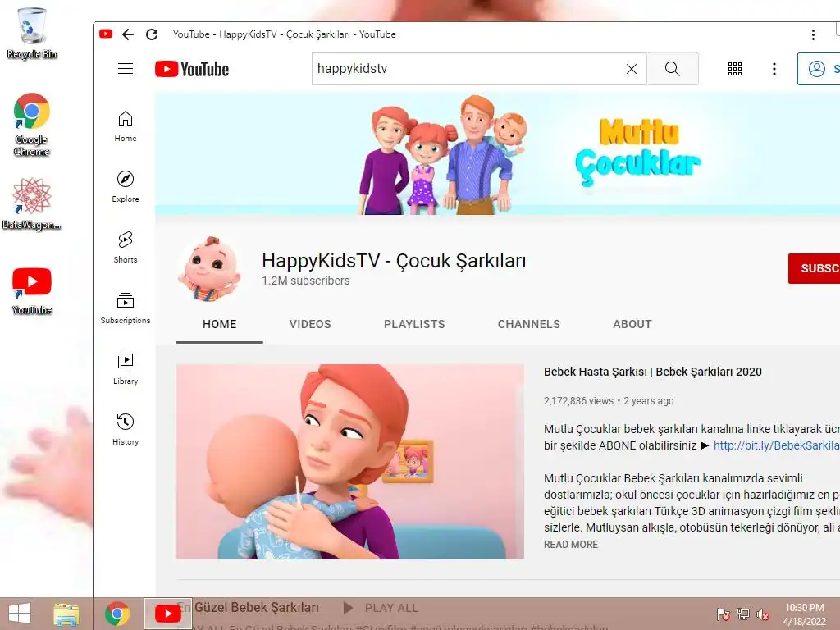The image size is (840, 630).
Task: Click PLAY ALL for the playlist
Action: [x=381, y=608]
